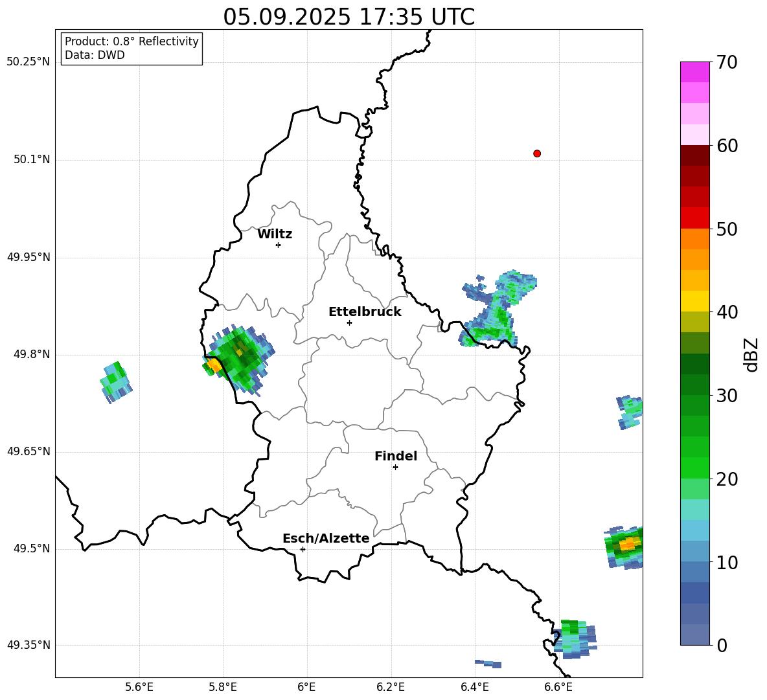767x700 pixels.
Task: Click the bright red colorbar segment above 50
Action: click(x=694, y=218)
